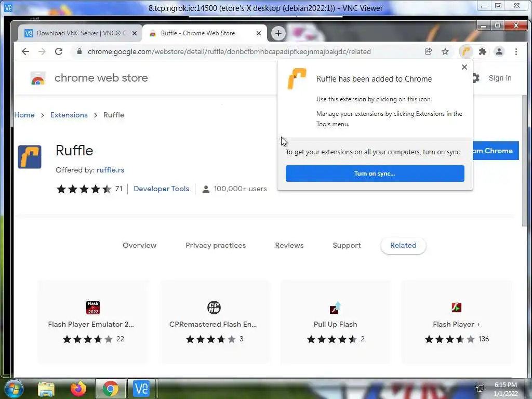This screenshot has height=399, width=532.
Task: Go to Extensions breadcrumb link
Action: click(x=69, y=115)
